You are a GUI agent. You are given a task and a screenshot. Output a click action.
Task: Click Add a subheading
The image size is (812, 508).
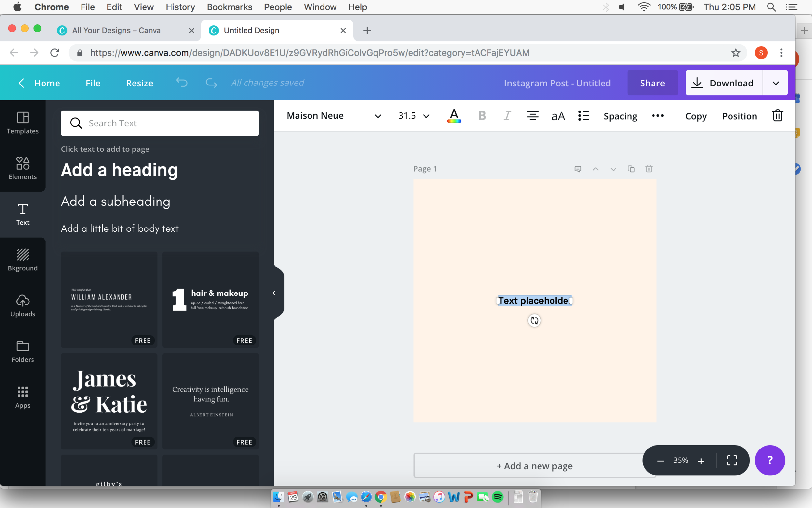[x=116, y=202]
